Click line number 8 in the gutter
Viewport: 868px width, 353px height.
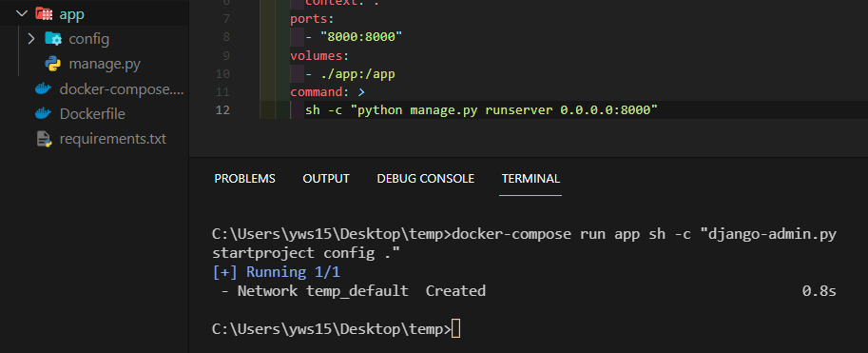[x=225, y=36]
